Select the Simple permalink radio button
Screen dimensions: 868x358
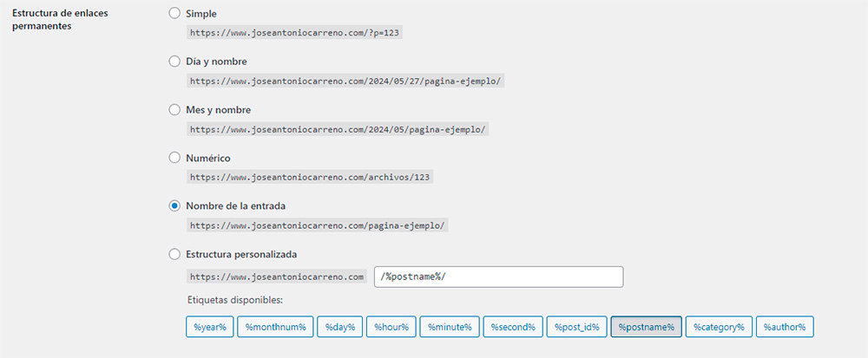click(174, 14)
